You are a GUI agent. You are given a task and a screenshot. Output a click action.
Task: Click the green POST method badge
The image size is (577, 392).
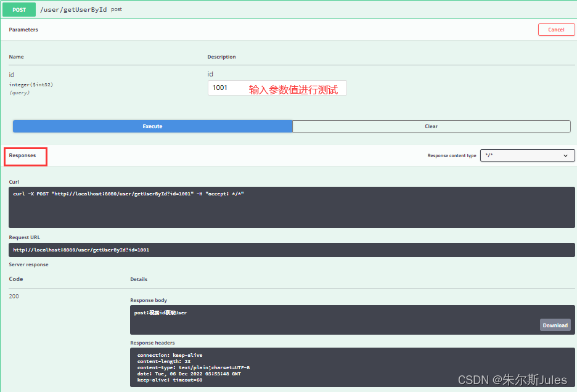point(19,10)
